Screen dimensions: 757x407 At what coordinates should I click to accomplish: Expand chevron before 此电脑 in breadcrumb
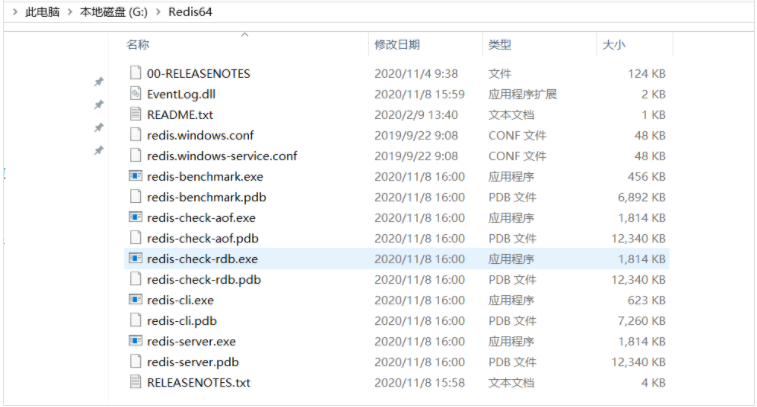tap(15, 12)
